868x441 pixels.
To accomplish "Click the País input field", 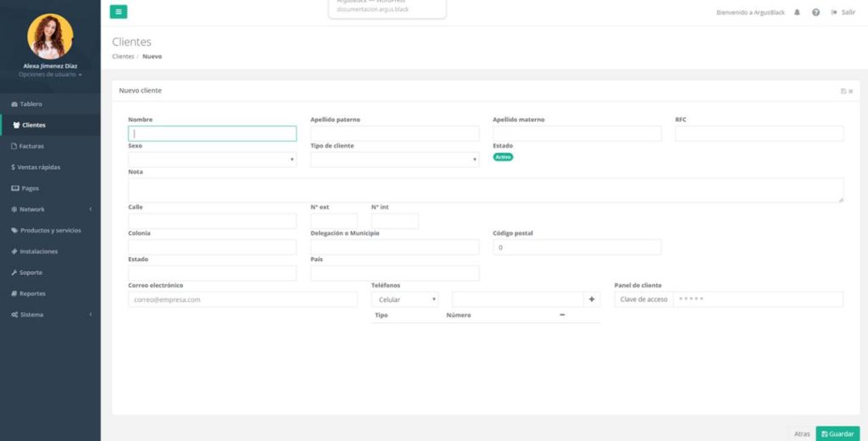I will (x=395, y=273).
